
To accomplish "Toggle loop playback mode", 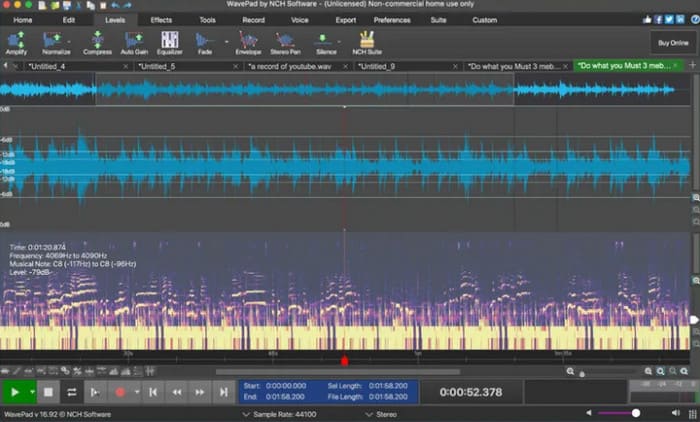I will point(72,392).
